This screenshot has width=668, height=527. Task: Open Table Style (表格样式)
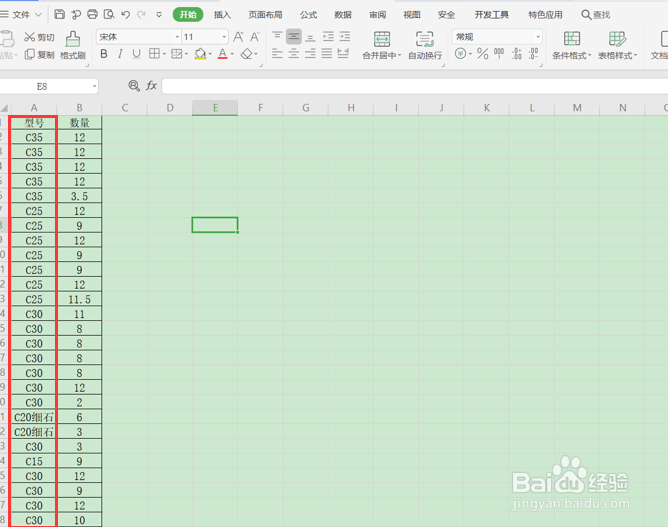tap(617, 45)
